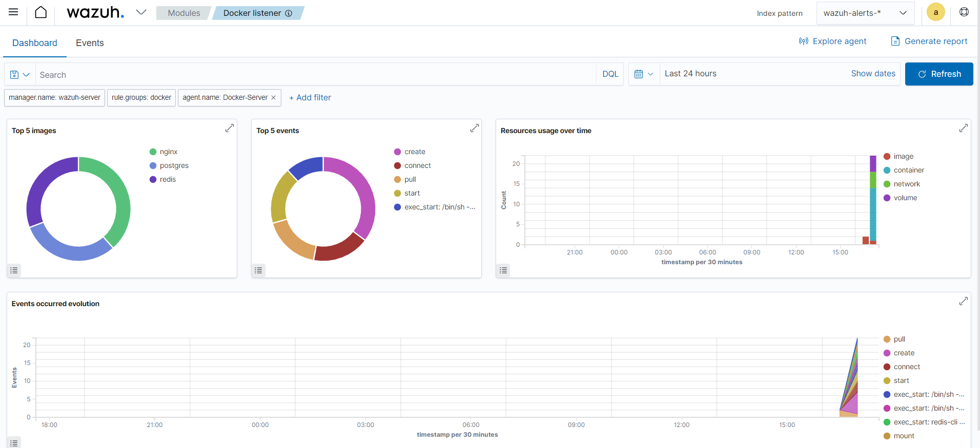Select connect in Top 5 events legend

pyautogui.click(x=413, y=166)
